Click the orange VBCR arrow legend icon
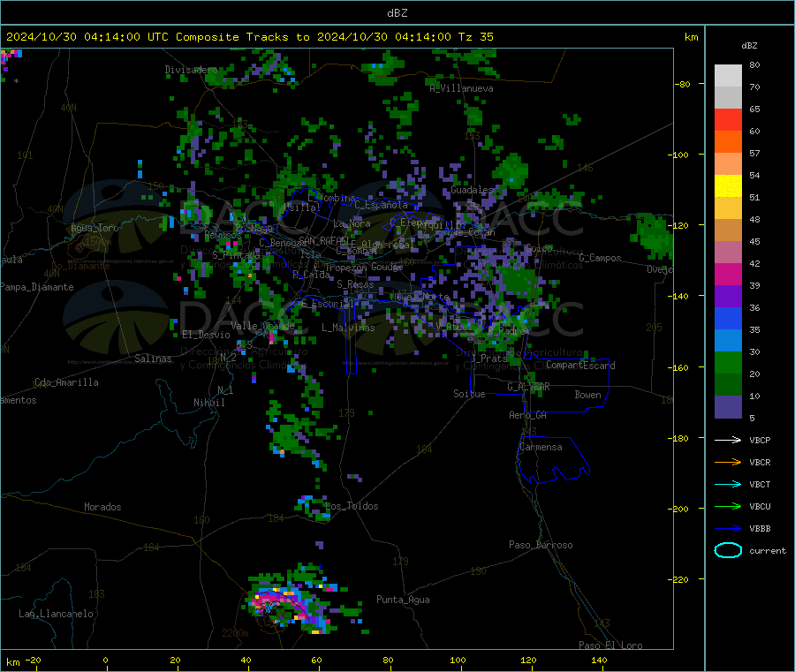The height and width of the screenshot is (672, 795). click(728, 462)
